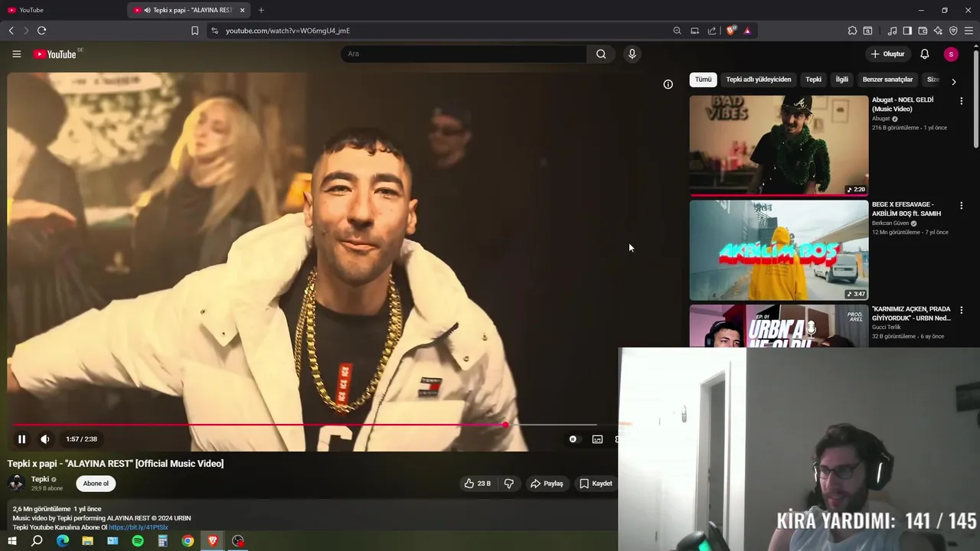Select the Tepki adlı yükleyiciden chip
The width and height of the screenshot is (980, 551).
(758, 80)
